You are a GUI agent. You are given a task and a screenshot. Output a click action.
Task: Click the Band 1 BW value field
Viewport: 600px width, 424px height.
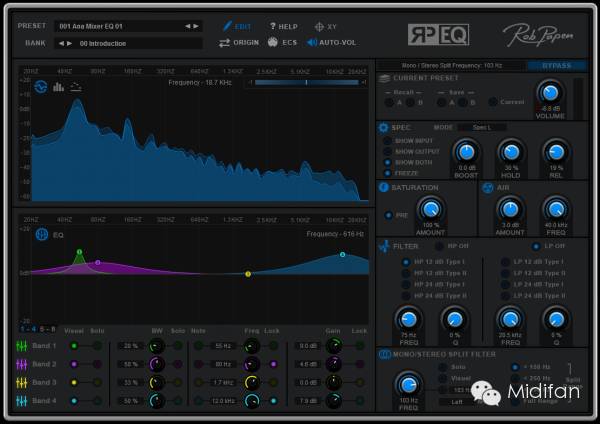point(130,346)
